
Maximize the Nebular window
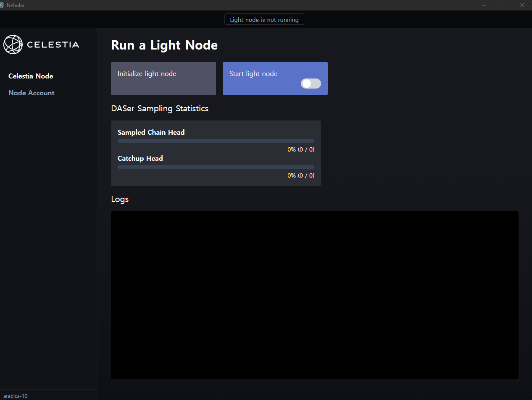pos(503,5)
